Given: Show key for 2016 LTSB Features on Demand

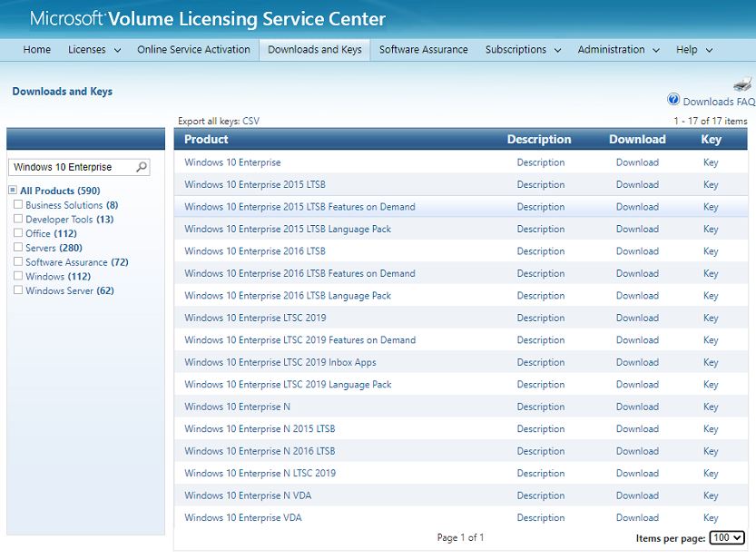Looking at the screenshot, I should [x=711, y=273].
